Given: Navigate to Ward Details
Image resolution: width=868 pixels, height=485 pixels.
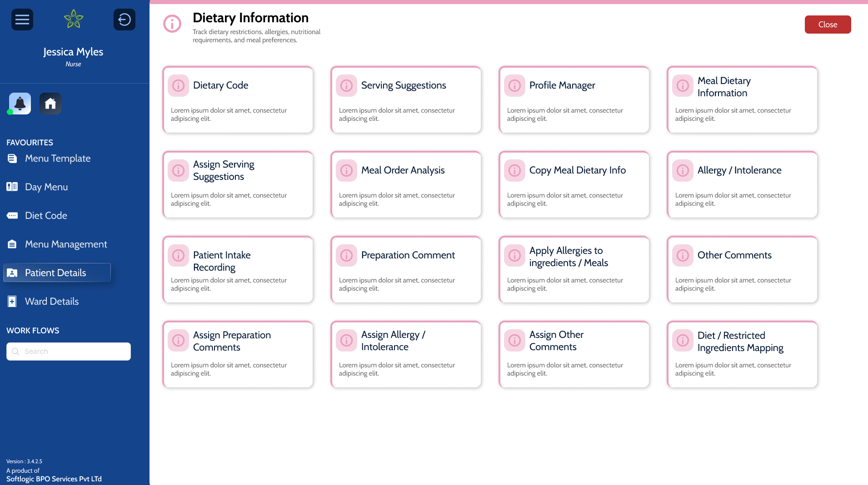Looking at the screenshot, I should 52,302.
